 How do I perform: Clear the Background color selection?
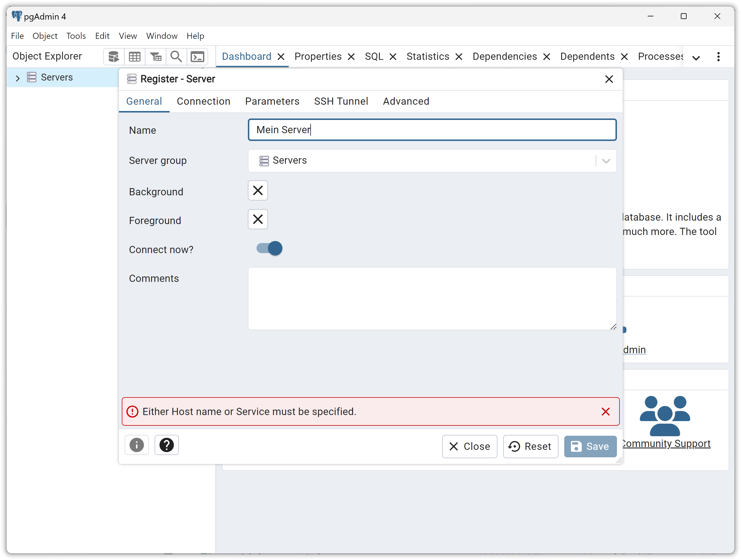[x=258, y=190]
